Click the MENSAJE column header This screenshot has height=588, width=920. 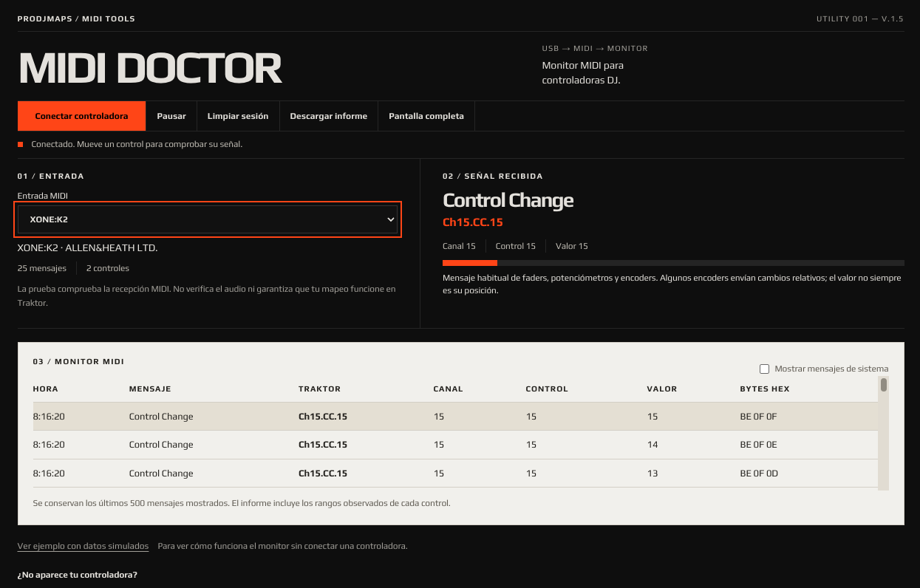pyautogui.click(x=150, y=389)
